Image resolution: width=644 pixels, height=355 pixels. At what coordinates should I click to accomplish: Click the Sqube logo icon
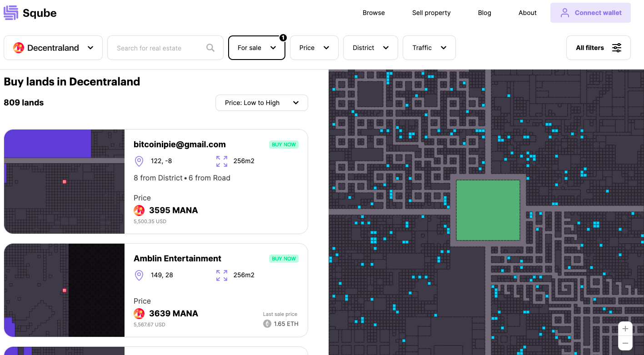pos(11,13)
